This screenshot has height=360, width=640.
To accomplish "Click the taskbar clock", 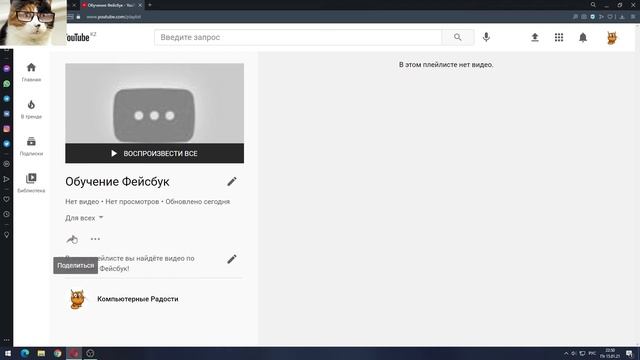I will [610, 353].
